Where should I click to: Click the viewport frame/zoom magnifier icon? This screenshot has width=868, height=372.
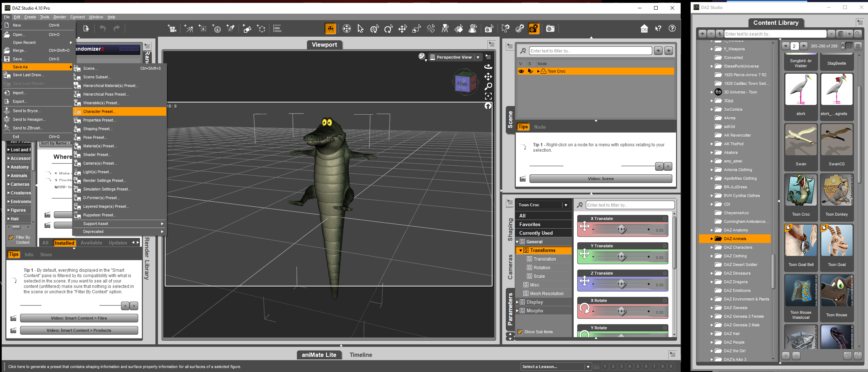coord(488,86)
